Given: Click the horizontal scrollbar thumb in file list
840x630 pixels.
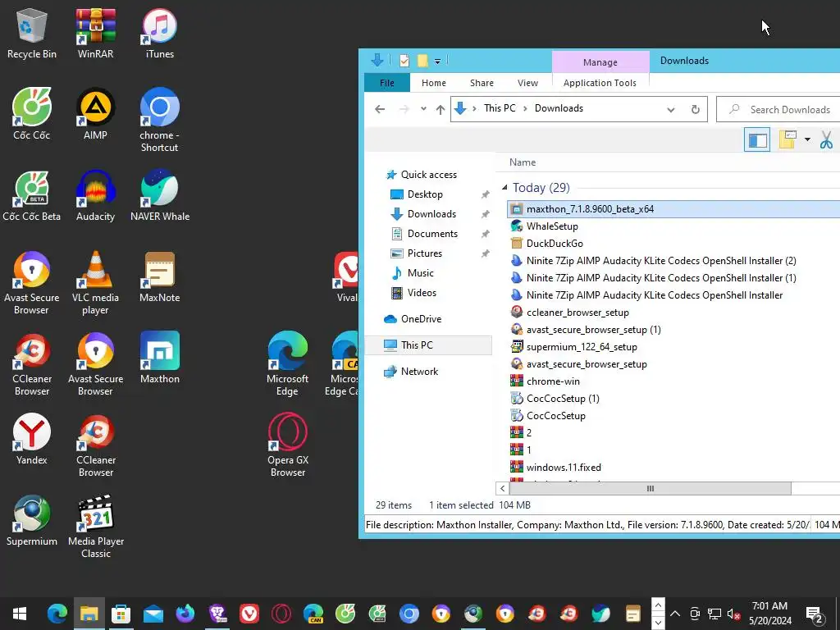Looking at the screenshot, I should click(x=650, y=489).
